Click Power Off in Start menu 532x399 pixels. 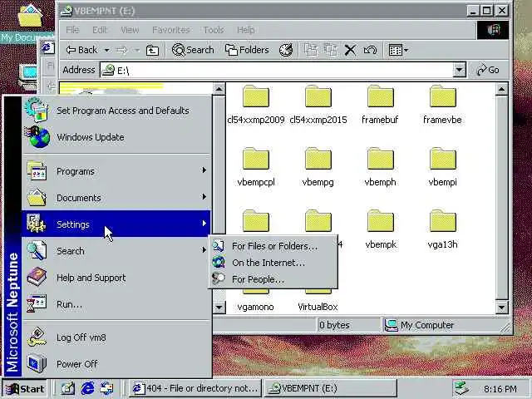point(116,364)
